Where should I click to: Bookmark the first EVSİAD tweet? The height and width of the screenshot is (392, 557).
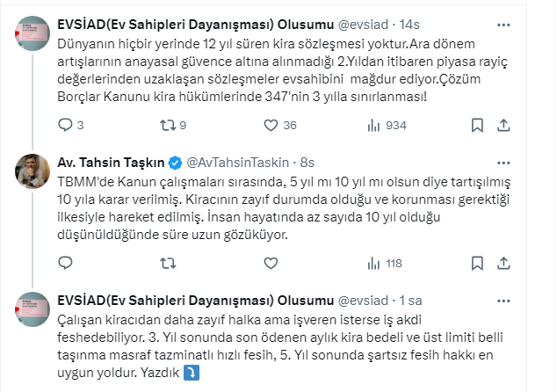coord(501,126)
